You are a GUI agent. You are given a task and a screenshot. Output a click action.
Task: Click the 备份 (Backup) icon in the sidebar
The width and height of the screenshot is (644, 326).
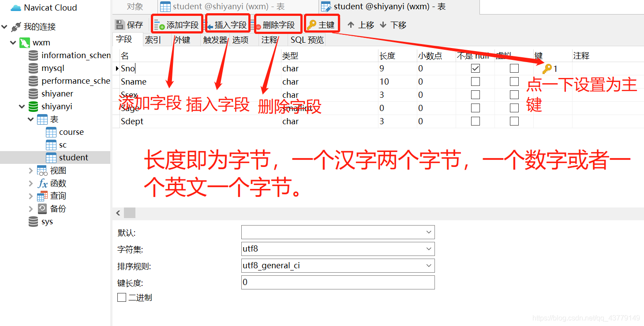[x=41, y=208]
